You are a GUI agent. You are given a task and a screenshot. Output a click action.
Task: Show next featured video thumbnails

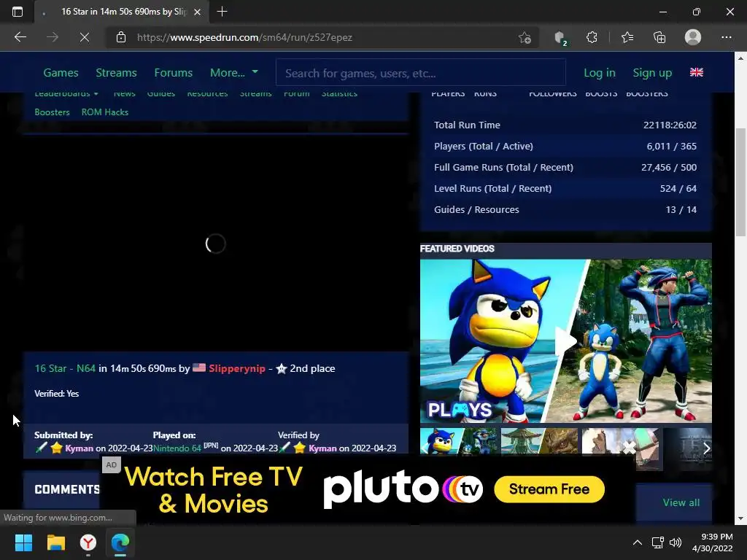click(x=706, y=448)
